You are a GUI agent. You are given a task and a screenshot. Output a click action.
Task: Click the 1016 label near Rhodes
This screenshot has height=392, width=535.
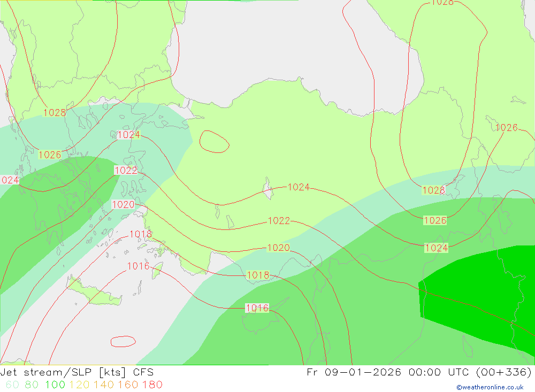tap(138, 266)
